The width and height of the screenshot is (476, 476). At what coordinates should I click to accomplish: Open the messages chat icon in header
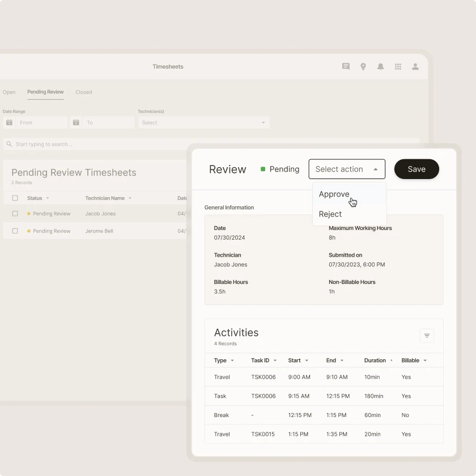(346, 66)
